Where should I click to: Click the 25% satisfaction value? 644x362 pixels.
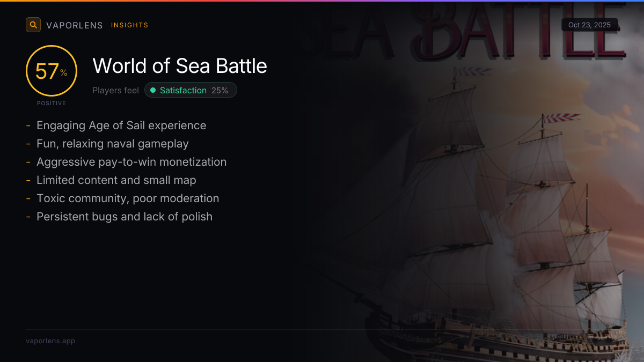tap(219, 91)
